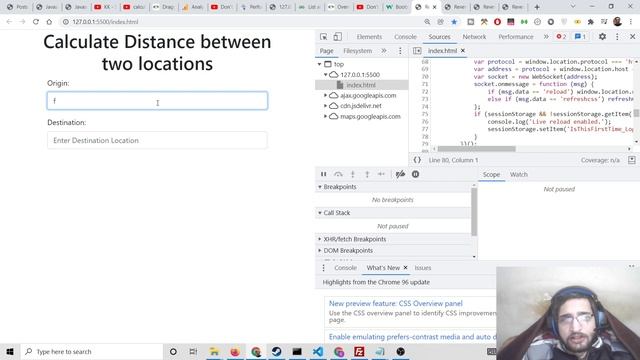640x360 pixels.
Task: Click the Origin input field
Action: point(157,101)
